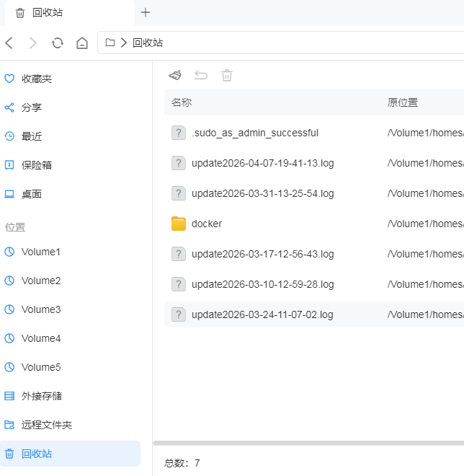Open 外接存储 in sidebar
This screenshot has height=476, width=464.
(x=71, y=396)
